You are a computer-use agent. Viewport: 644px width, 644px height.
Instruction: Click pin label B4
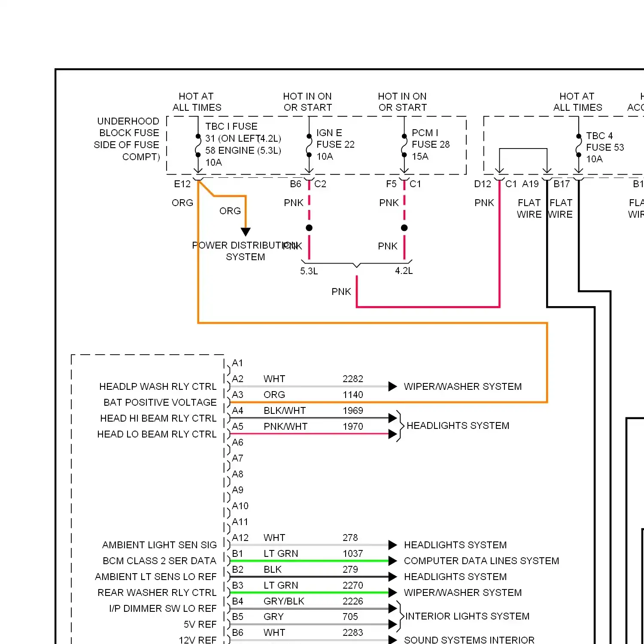tap(237, 601)
